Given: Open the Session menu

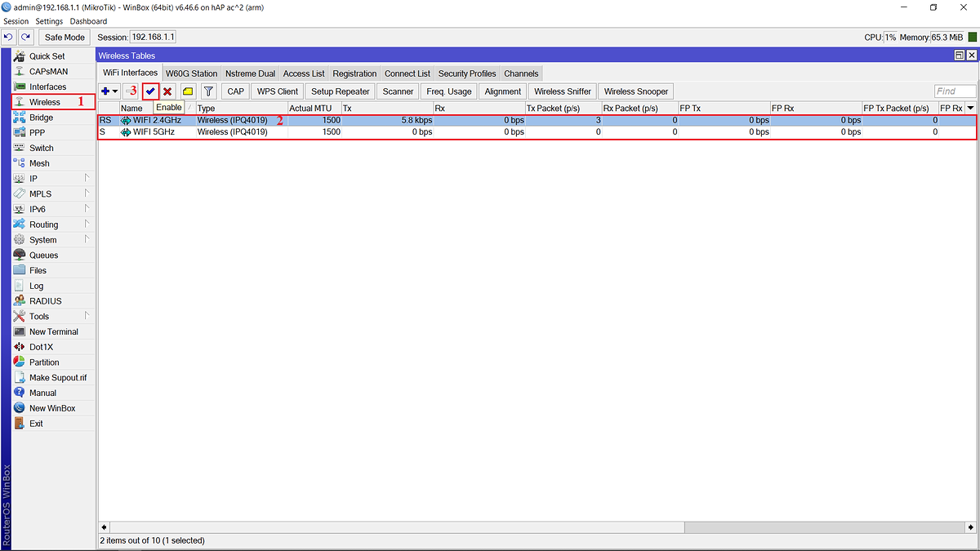Looking at the screenshot, I should [x=16, y=21].
